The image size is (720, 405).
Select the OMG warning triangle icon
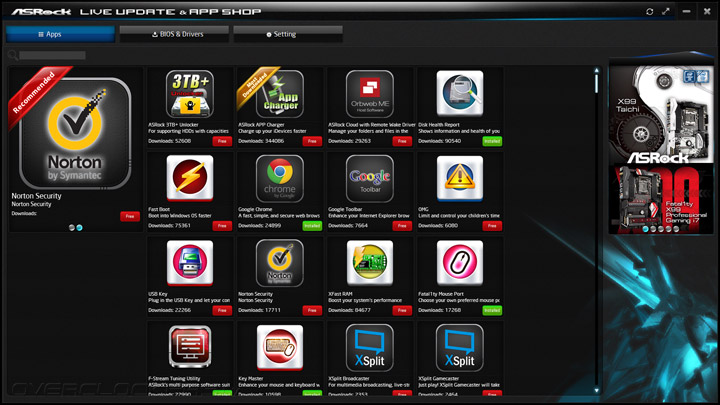pyautogui.click(x=460, y=178)
